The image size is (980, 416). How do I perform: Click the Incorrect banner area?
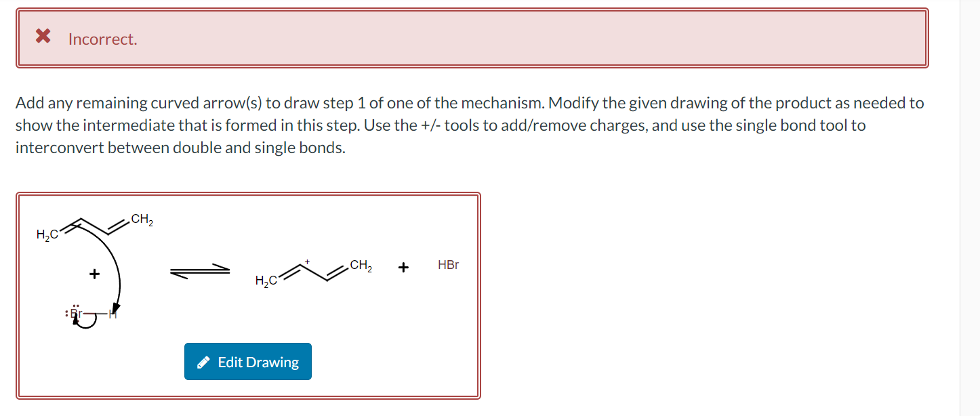tap(474, 37)
